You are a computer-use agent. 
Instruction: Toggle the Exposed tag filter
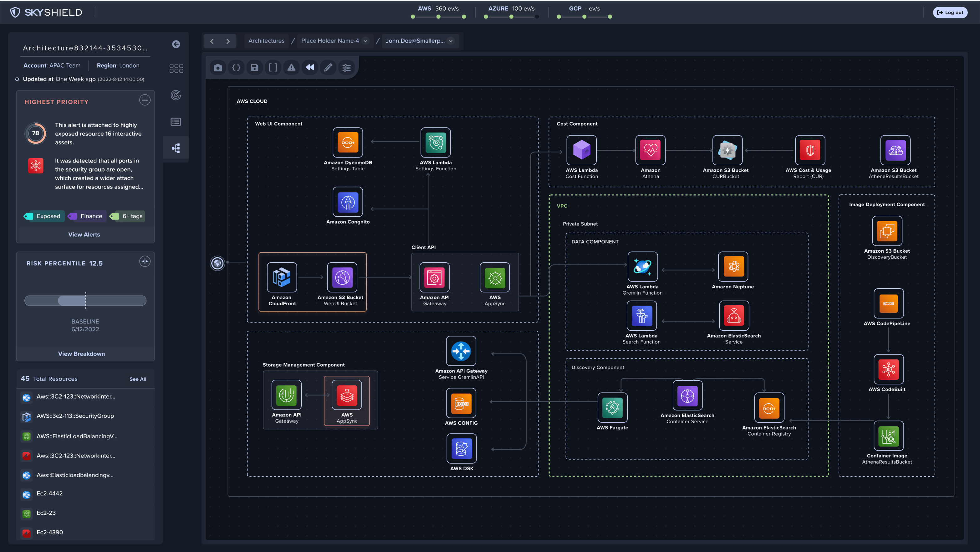click(x=43, y=216)
